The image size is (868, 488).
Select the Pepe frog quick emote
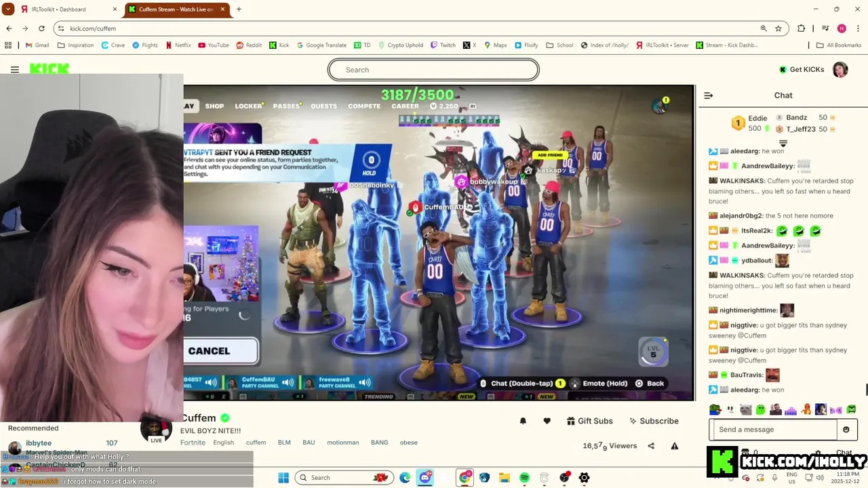[715, 409]
